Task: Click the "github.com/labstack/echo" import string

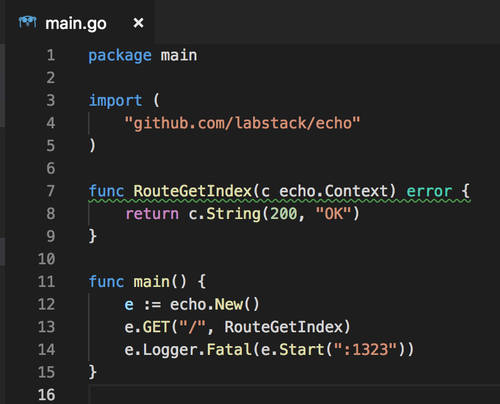Action: [242, 123]
